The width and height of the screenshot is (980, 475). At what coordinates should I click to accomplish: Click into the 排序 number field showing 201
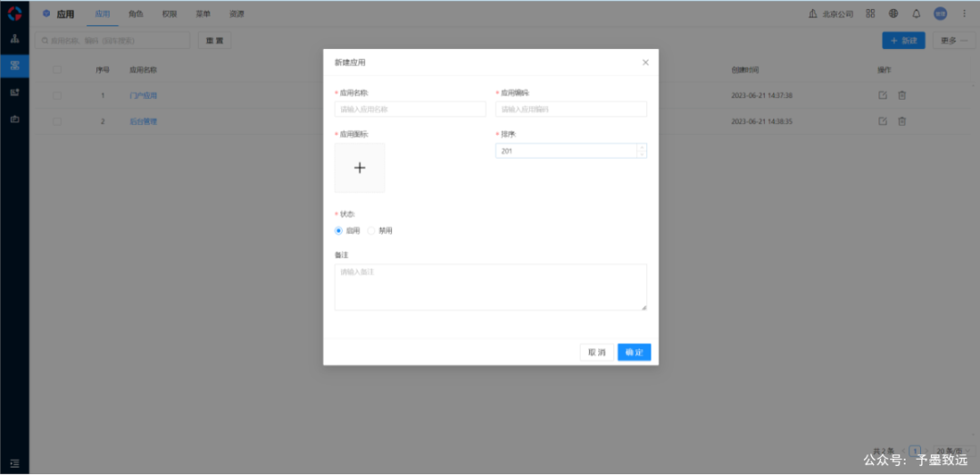(565, 150)
